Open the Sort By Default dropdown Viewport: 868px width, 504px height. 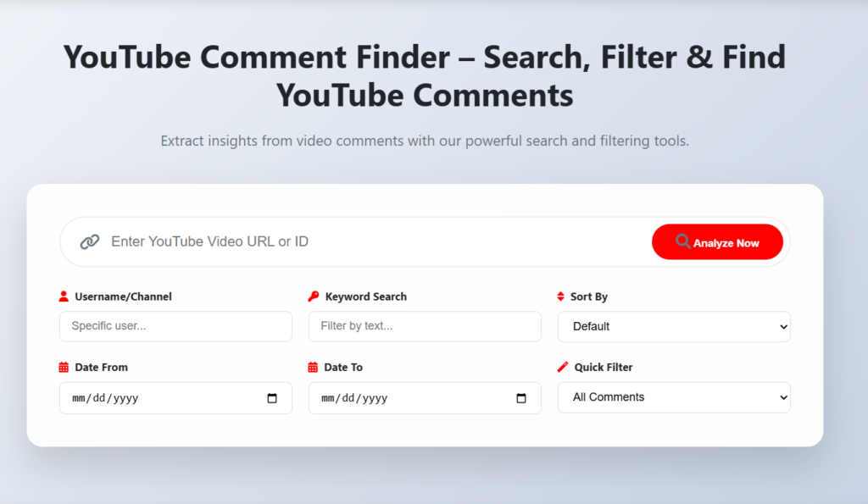674,326
